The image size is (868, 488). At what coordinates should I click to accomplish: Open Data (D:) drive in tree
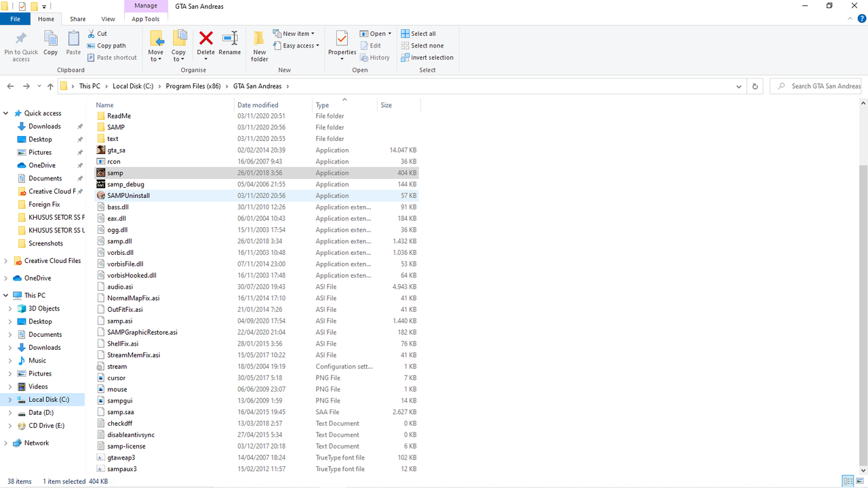pyautogui.click(x=41, y=412)
